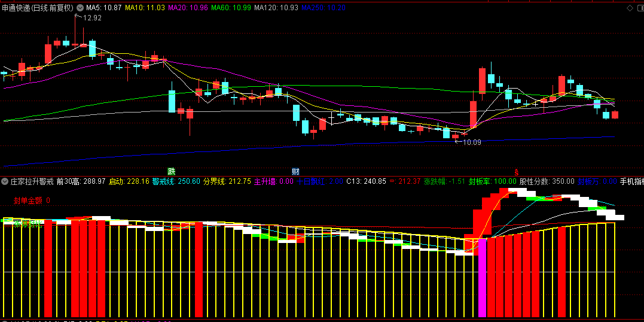Viewport: 644px width, 322px height.
Task: Click the 前30高: 288.97 value
Action: pyautogui.click(x=81, y=181)
